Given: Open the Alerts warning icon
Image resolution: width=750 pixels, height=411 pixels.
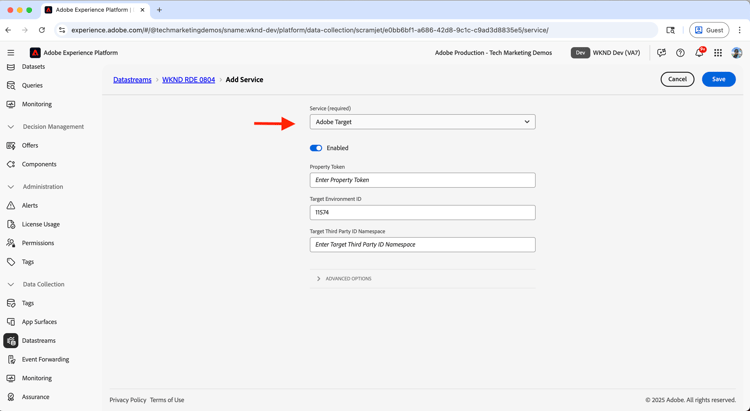Looking at the screenshot, I should (x=11, y=205).
